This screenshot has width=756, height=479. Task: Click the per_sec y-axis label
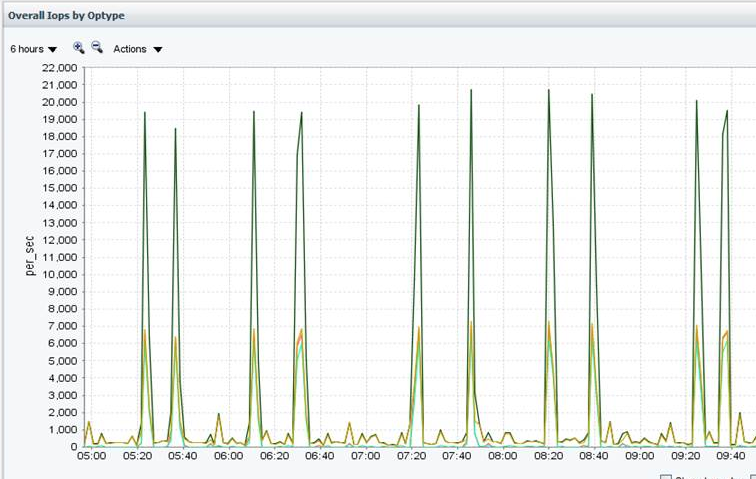point(31,257)
